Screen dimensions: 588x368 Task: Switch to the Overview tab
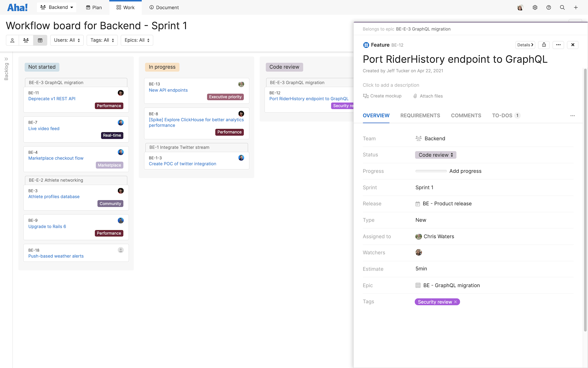click(376, 116)
